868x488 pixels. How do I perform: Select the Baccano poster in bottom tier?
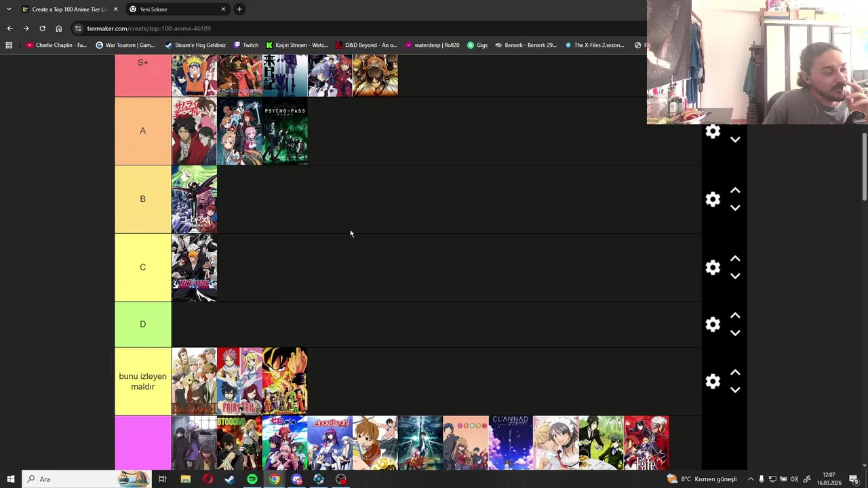[x=194, y=382]
